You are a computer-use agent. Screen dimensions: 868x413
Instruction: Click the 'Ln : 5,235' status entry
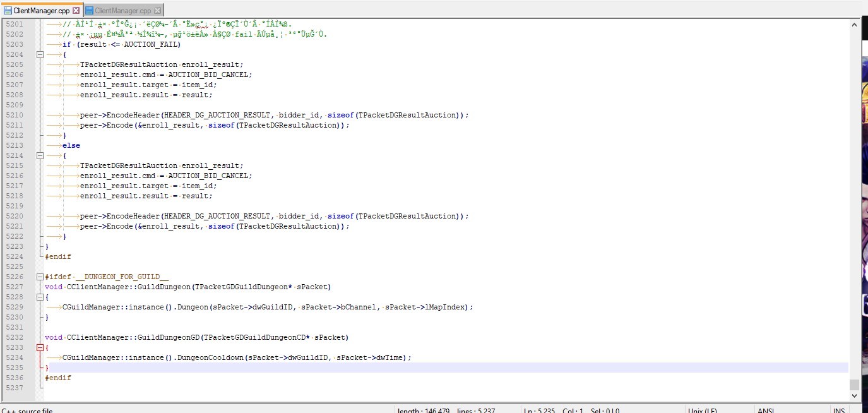pos(539,410)
